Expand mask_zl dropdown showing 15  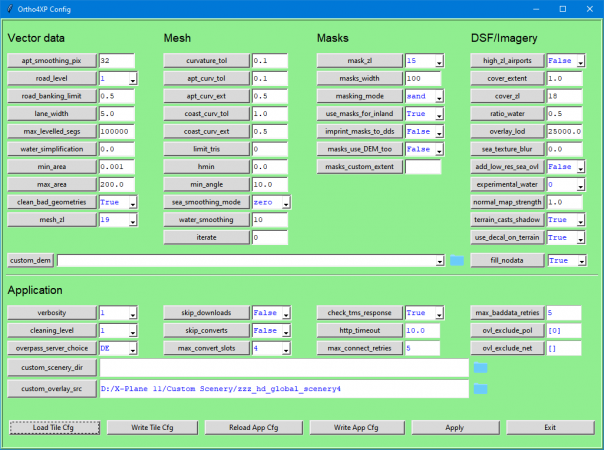point(439,61)
